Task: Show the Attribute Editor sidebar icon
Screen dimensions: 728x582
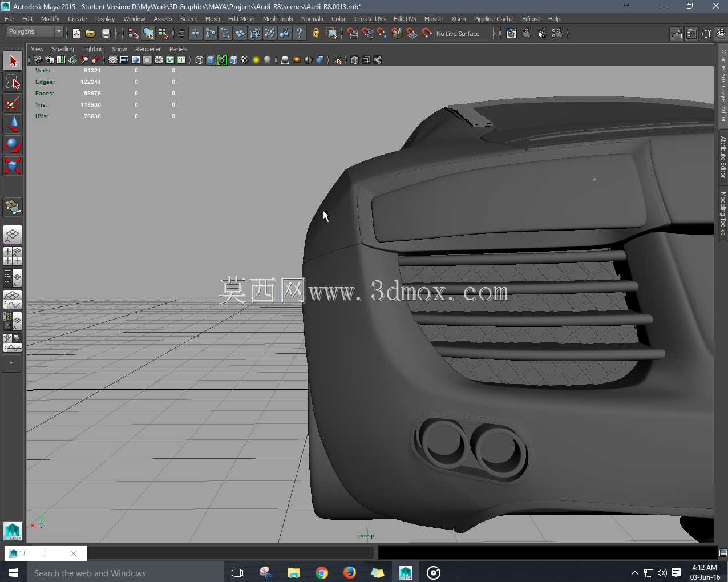Action: coord(691,34)
